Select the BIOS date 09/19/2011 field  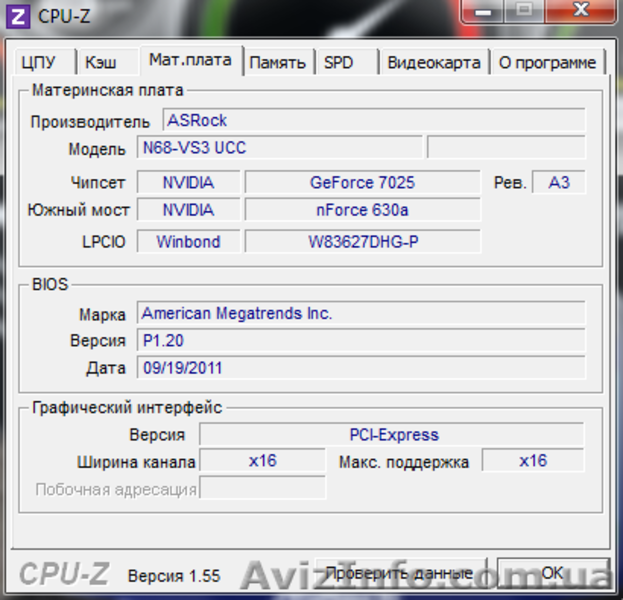[360, 367]
